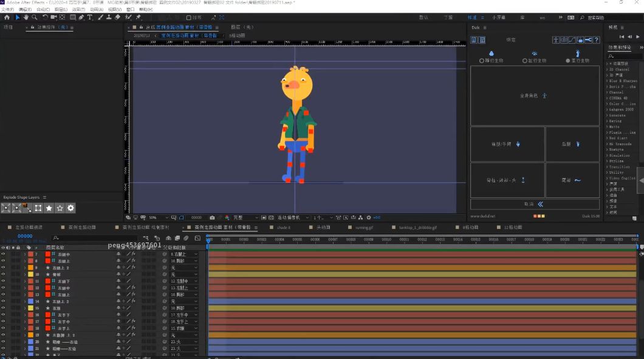Activate the Puppet Pin tool
The image size is (644, 359).
coord(139,18)
